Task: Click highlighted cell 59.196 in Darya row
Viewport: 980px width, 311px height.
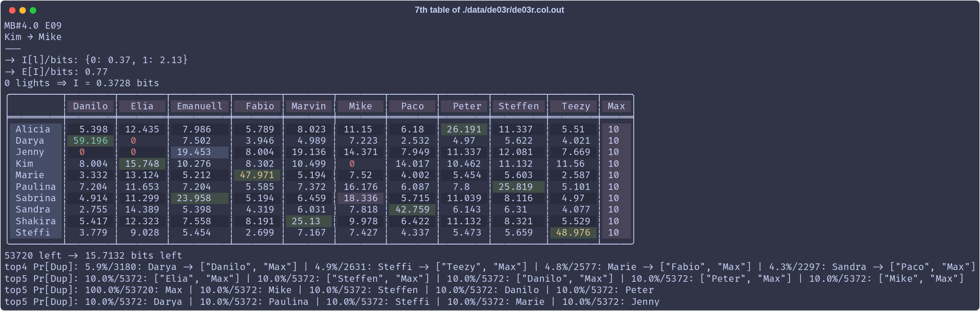Action: 90,140
